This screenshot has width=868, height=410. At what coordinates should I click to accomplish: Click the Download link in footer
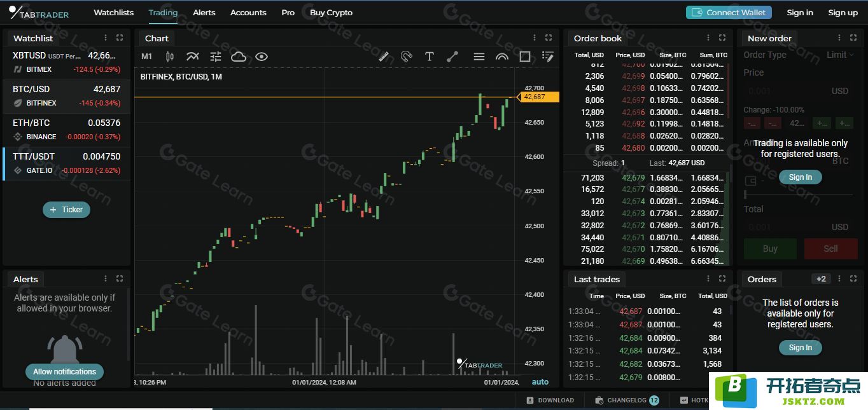point(550,400)
